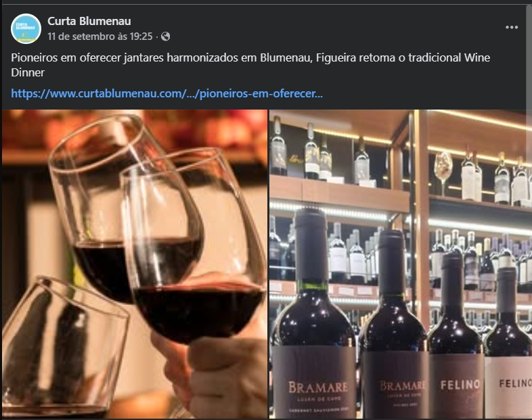Open the toasting wine glasses photo

coord(135,264)
